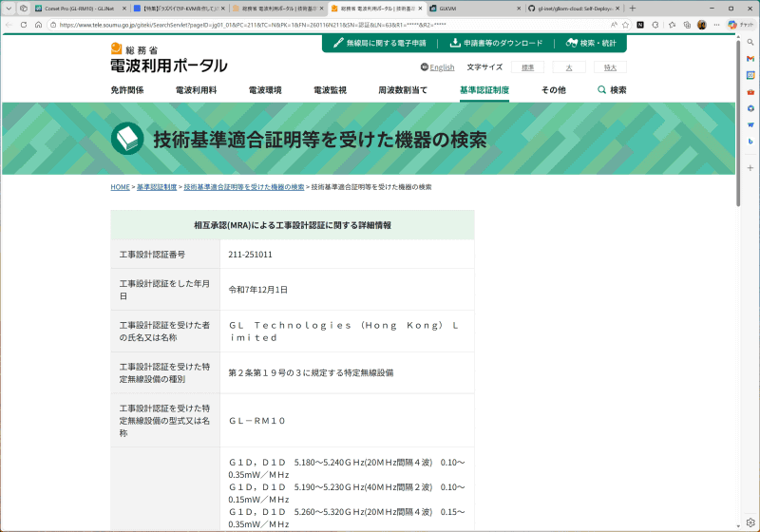The width and height of the screenshot is (760, 532).
Task: Open the 電波環境 menu
Action: pyautogui.click(x=265, y=90)
